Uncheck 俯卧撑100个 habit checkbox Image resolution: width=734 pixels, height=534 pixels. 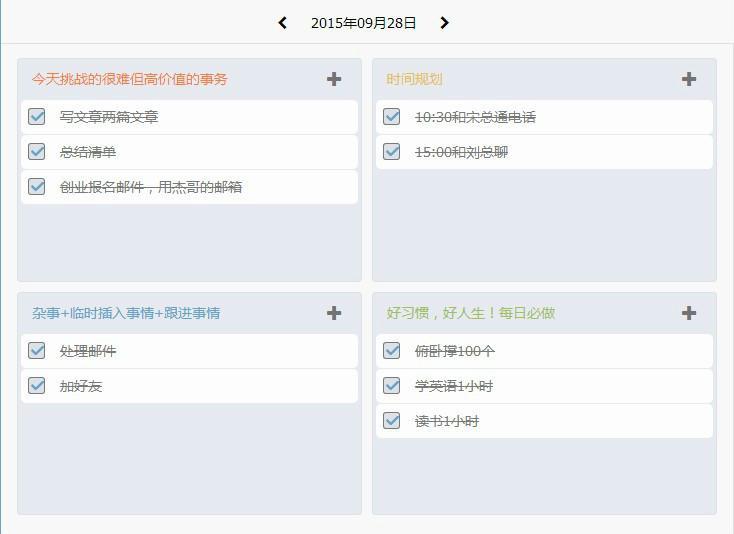tap(392, 351)
